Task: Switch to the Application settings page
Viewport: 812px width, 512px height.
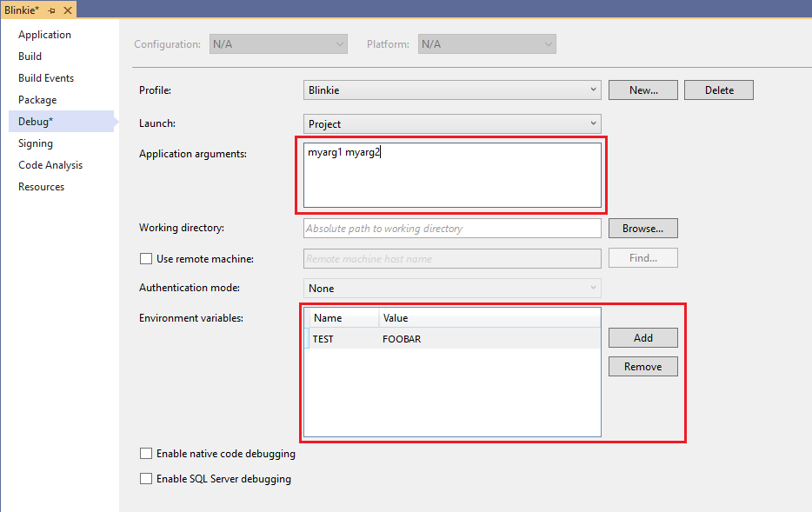Action: coord(44,35)
